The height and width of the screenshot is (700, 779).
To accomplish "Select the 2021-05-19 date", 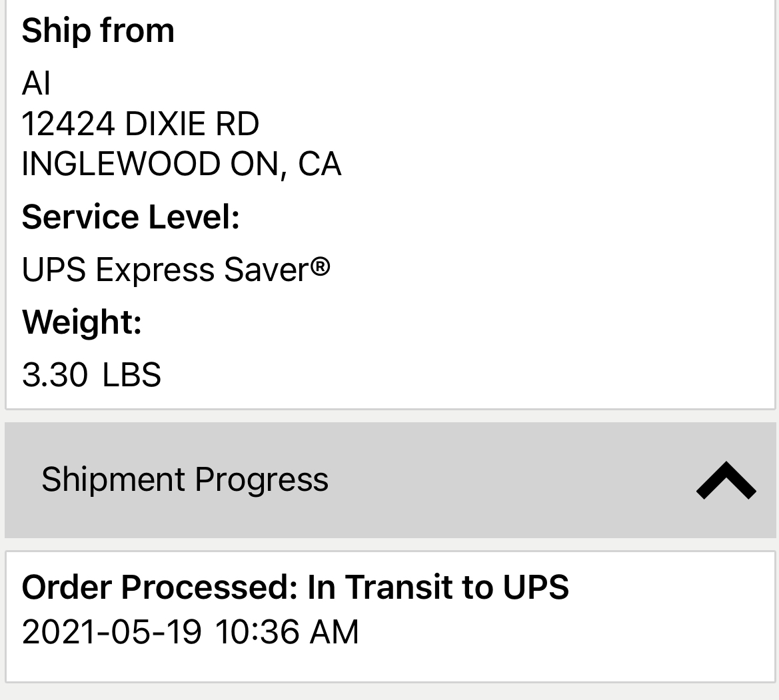I will coord(111,631).
